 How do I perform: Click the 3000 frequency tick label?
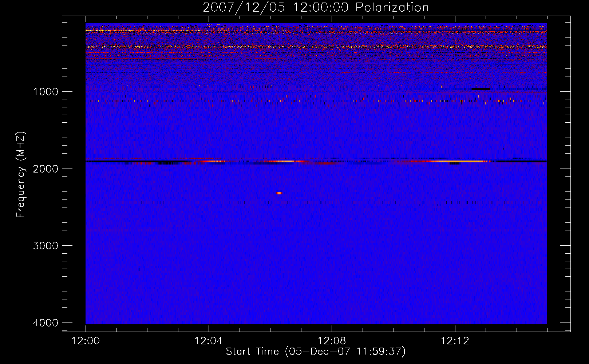pyautogui.click(x=46, y=246)
